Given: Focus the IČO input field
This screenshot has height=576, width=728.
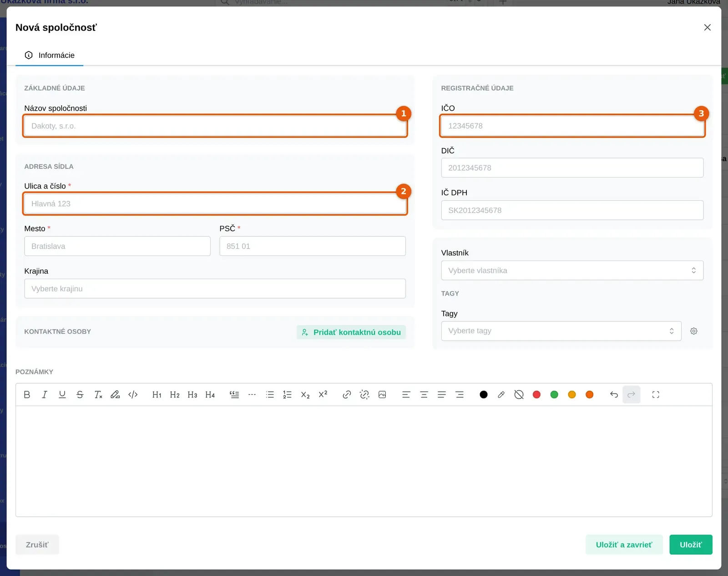Looking at the screenshot, I should [572, 126].
